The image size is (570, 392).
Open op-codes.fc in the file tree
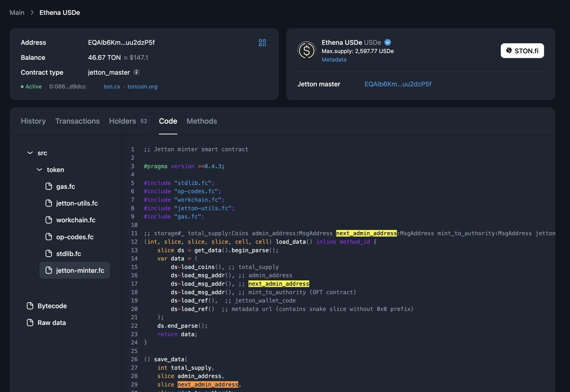point(75,237)
